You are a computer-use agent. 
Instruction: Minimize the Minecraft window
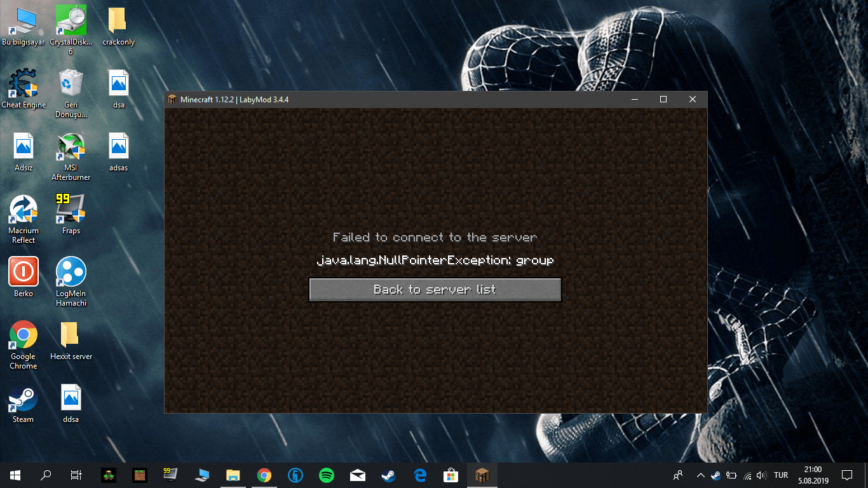tap(634, 100)
